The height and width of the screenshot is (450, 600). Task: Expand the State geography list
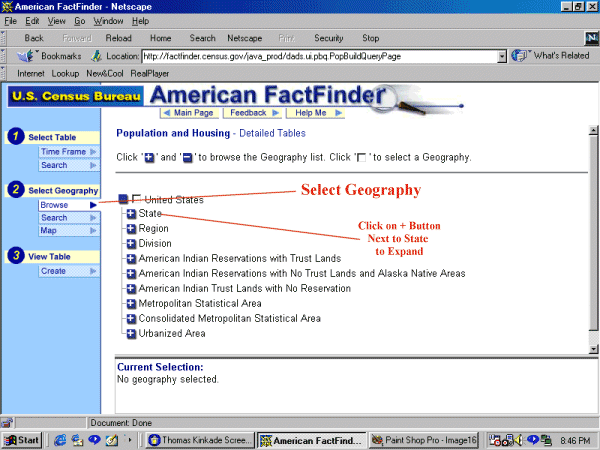131,214
